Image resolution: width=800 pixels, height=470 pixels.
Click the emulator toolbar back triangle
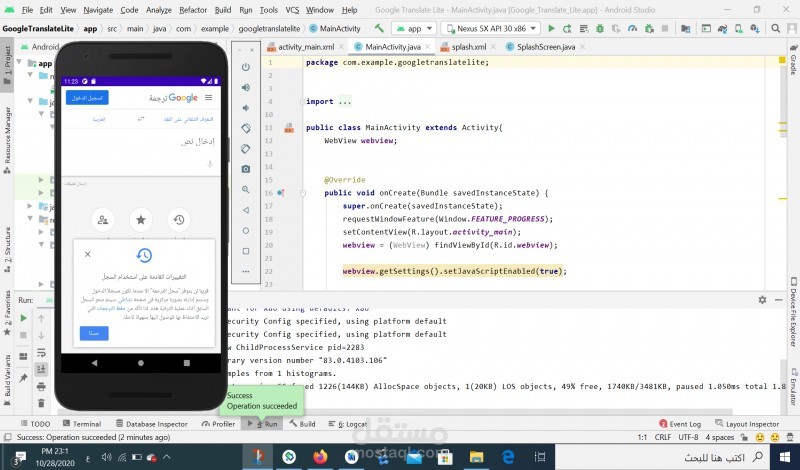(246, 210)
